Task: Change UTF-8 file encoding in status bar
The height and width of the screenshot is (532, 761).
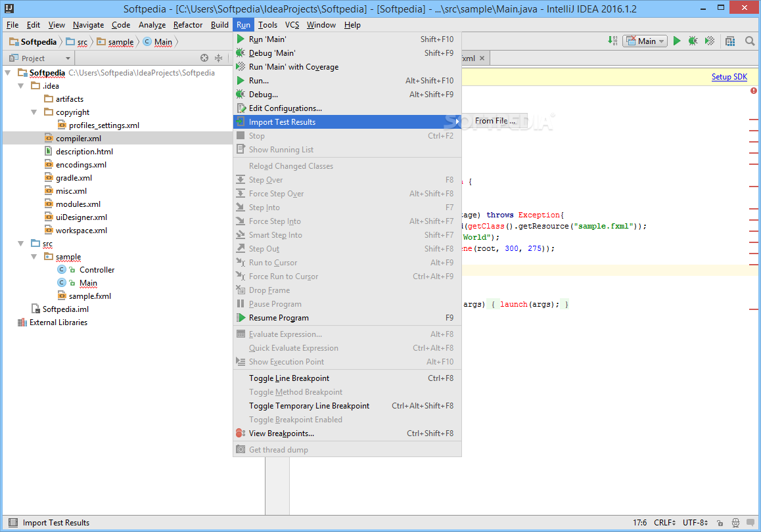Action: [695, 522]
